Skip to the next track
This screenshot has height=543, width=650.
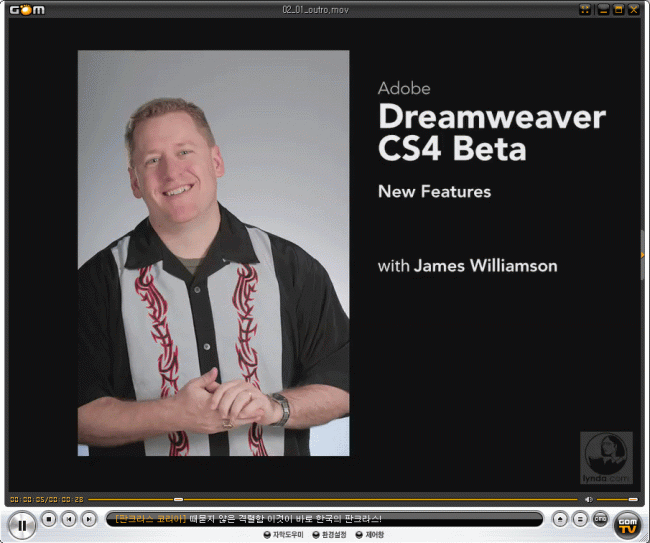pos(89,519)
